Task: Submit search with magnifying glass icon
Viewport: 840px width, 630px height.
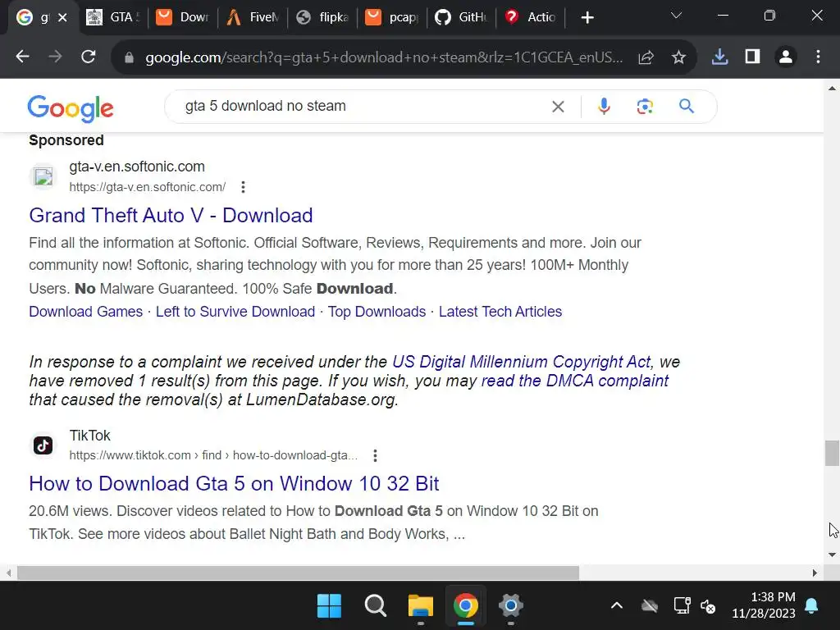Action: 687,106
